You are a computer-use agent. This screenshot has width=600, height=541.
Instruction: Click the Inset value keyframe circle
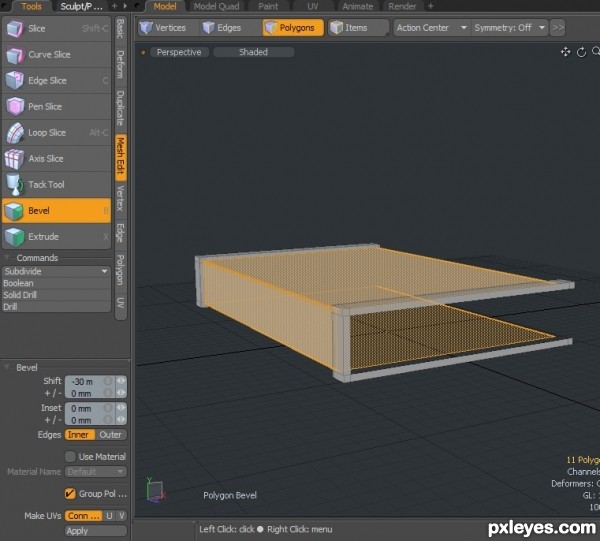[x=108, y=408]
